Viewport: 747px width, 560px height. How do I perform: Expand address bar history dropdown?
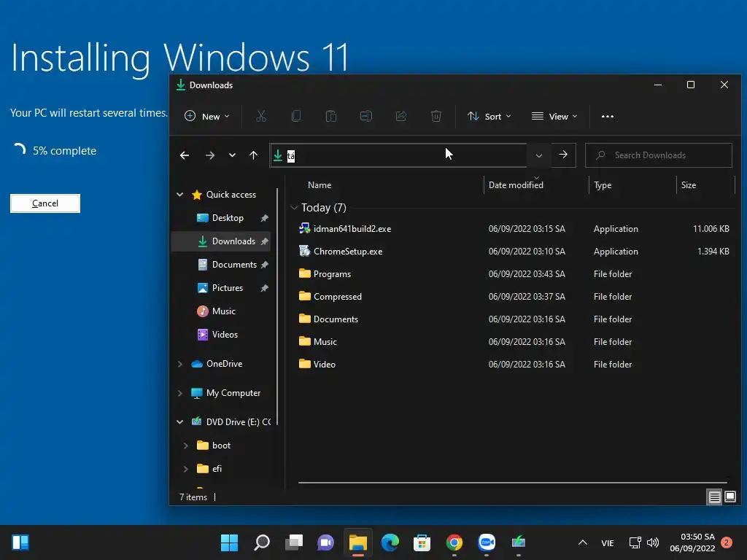tap(539, 155)
